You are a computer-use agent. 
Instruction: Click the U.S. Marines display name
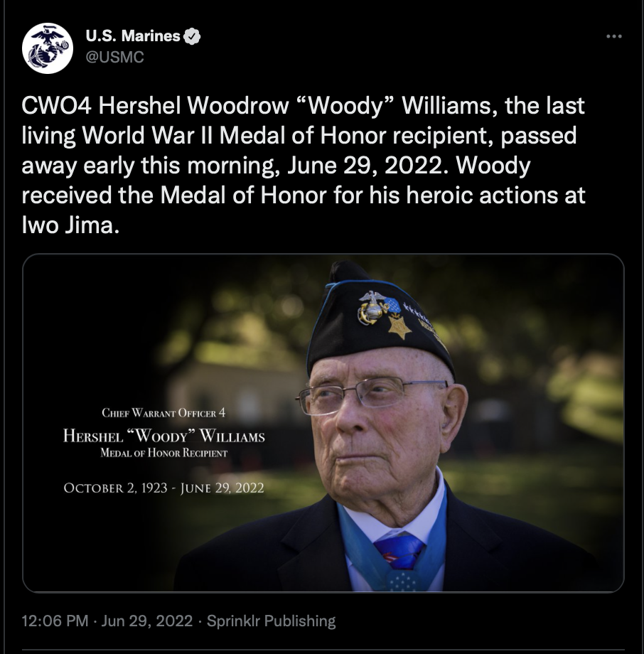[x=133, y=36]
